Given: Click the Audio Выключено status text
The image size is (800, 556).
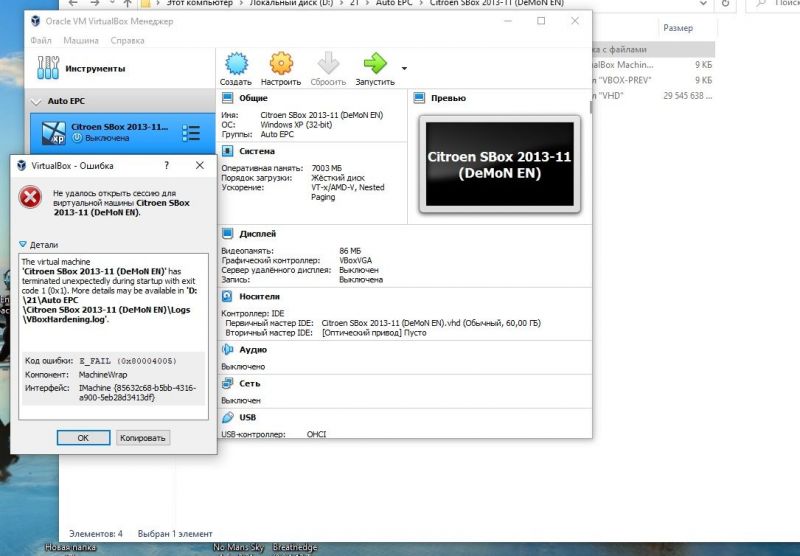Looking at the screenshot, I should [x=243, y=367].
